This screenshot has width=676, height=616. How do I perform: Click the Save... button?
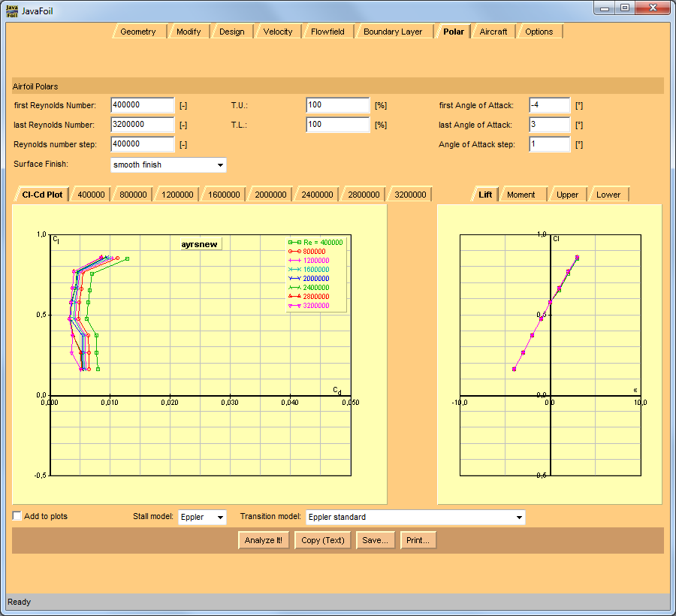[x=375, y=540]
